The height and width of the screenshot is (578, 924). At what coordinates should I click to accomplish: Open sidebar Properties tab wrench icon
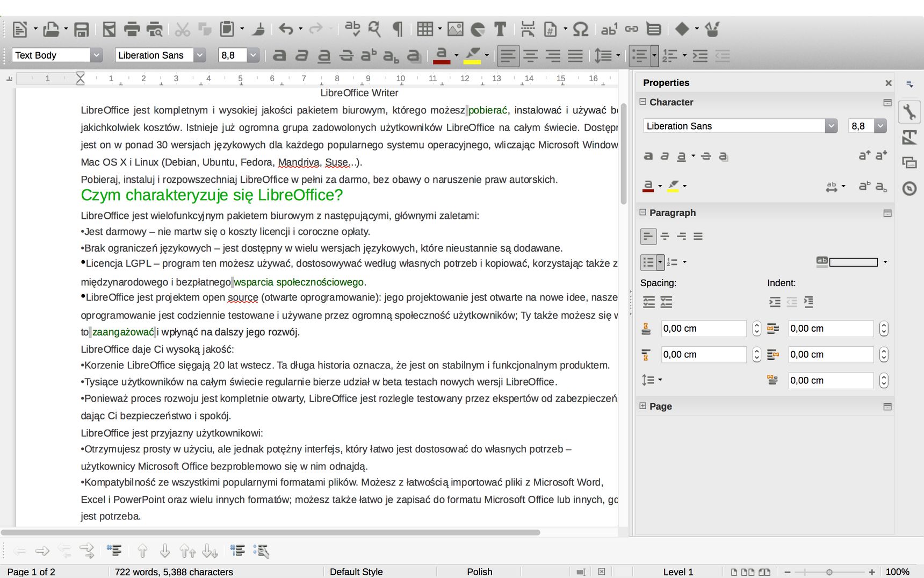(909, 112)
